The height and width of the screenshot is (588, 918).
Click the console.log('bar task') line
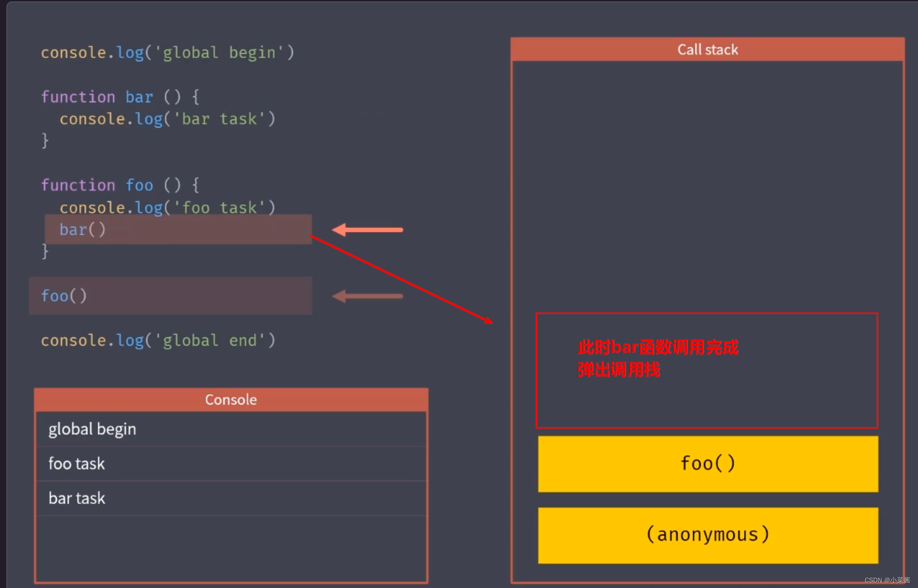coord(167,119)
